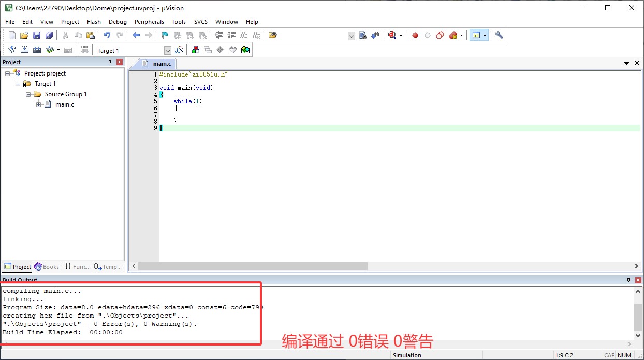
Task: Close the main.c editor tab
Action: click(637, 63)
